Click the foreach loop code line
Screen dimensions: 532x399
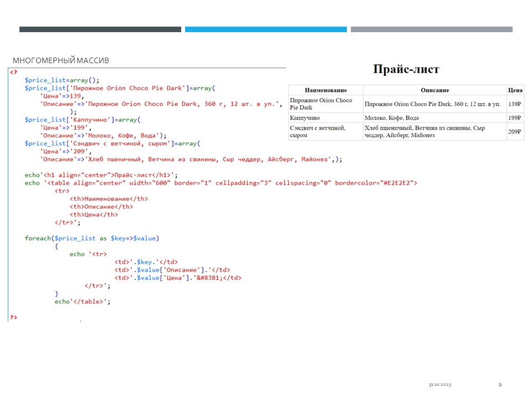pyautogui.click(x=91, y=238)
